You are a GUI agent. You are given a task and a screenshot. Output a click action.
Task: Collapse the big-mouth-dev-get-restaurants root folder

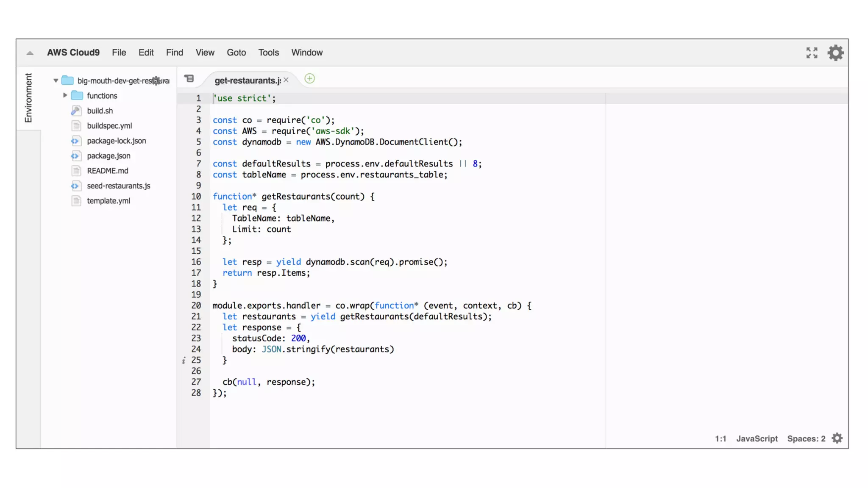tap(56, 80)
